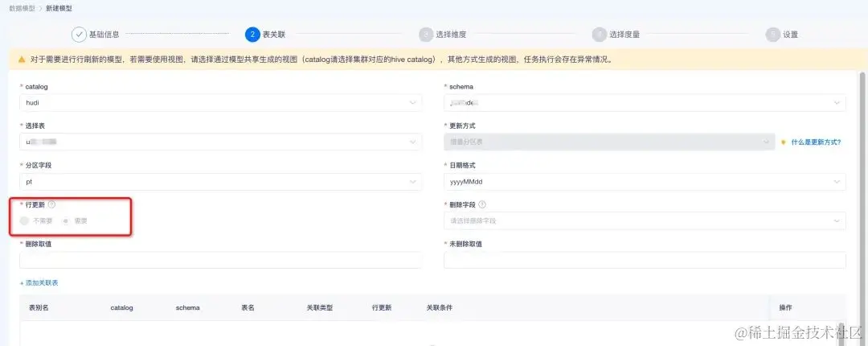Image resolution: width=868 pixels, height=346 pixels.
Task: Open the 请选择删除字段 dropdown
Action: (x=645, y=220)
